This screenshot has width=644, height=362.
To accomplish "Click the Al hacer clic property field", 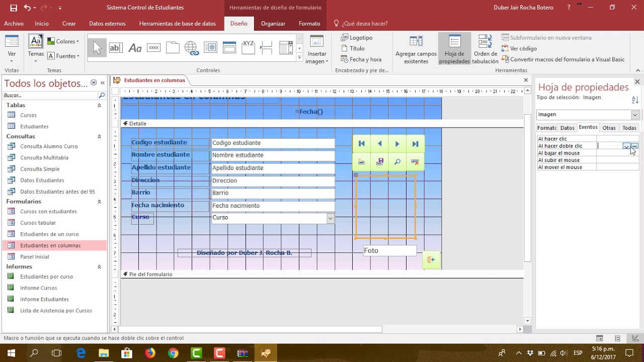I will 618,139.
